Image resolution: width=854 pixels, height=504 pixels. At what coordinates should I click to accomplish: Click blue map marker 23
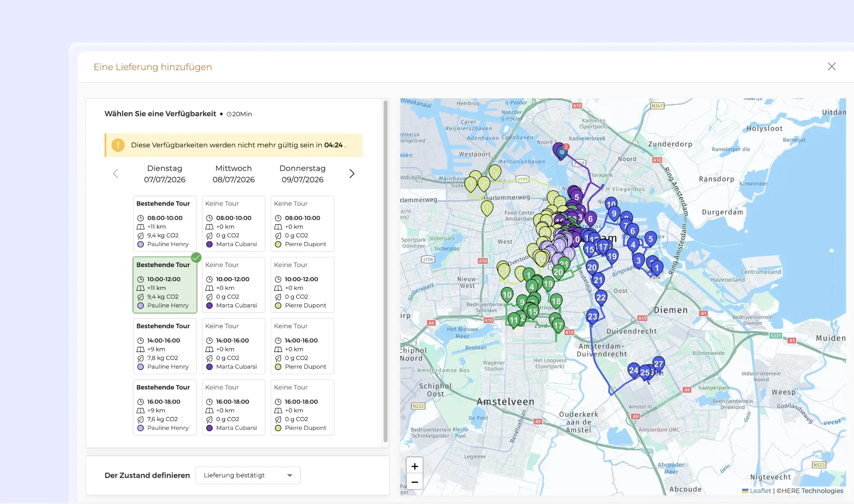point(592,317)
